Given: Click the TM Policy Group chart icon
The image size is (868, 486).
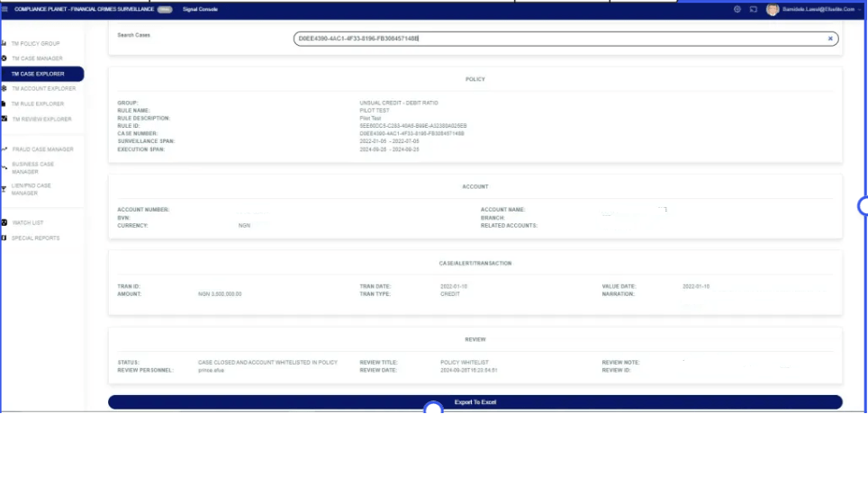Looking at the screenshot, I should click(x=5, y=43).
